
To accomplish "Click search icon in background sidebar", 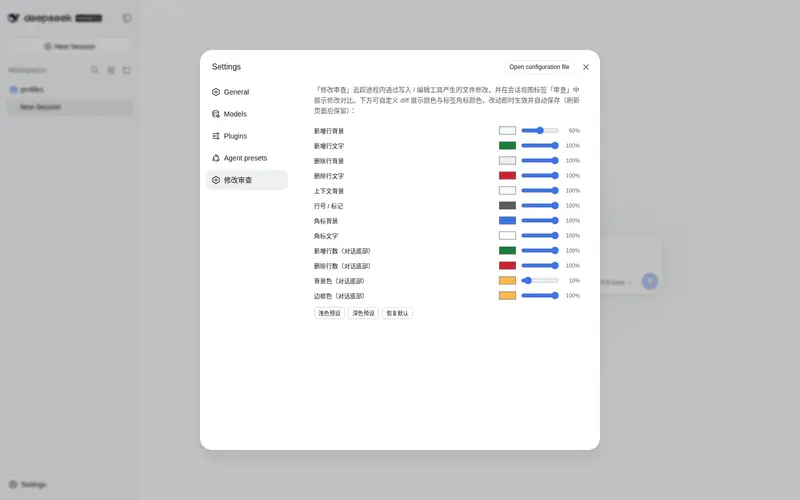I will [x=94, y=70].
